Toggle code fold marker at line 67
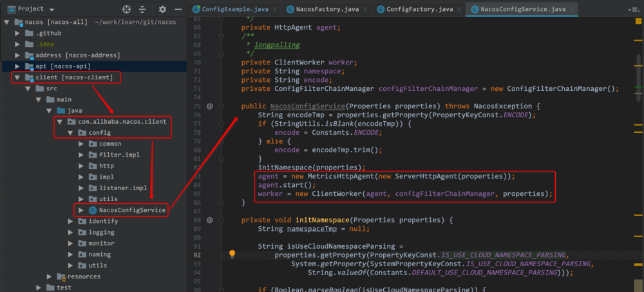The image size is (644, 292). 222,36
